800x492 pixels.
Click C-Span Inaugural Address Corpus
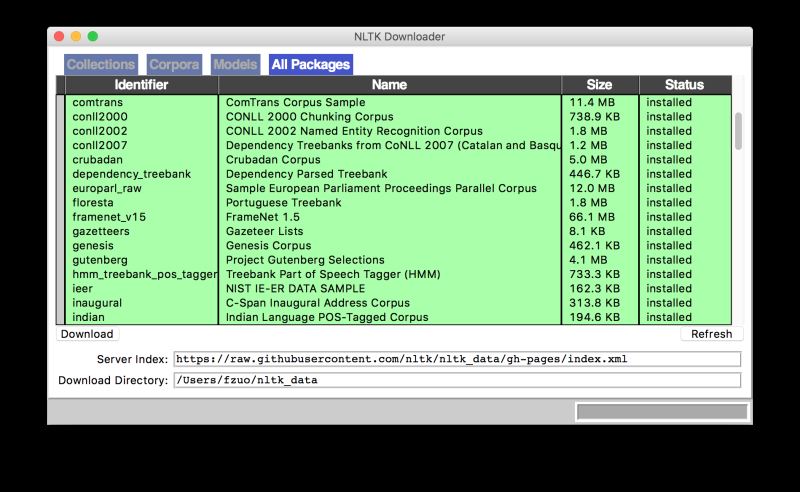(x=318, y=303)
